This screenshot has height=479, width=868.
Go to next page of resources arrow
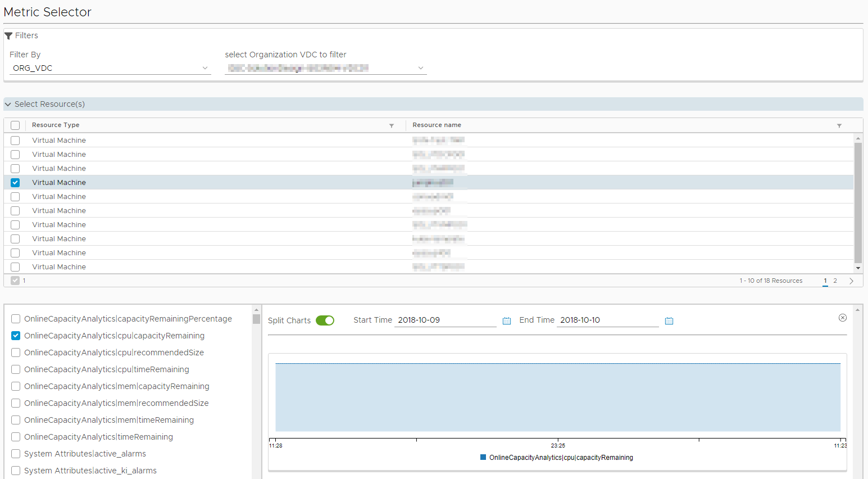[x=852, y=281]
